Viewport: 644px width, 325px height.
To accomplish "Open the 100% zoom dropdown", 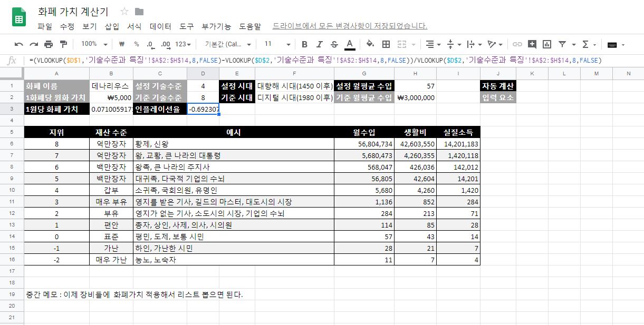I will pos(94,44).
